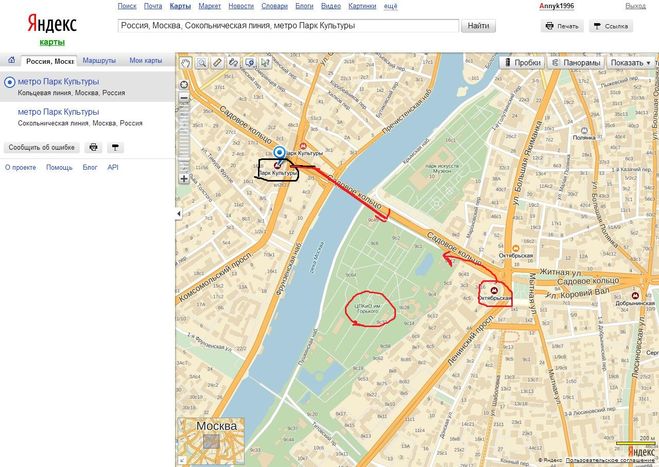Click the Ссылка link button
The width and height of the screenshot is (659, 467).
coord(611,26)
